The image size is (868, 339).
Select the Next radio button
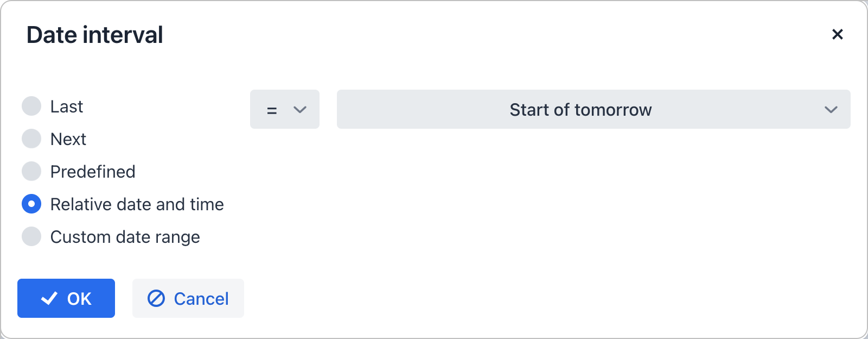31,139
